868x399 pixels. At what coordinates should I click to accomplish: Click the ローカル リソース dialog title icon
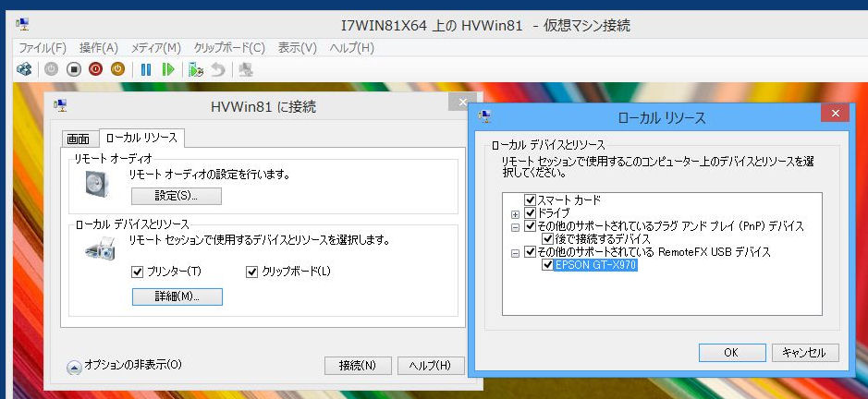(484, 116)
